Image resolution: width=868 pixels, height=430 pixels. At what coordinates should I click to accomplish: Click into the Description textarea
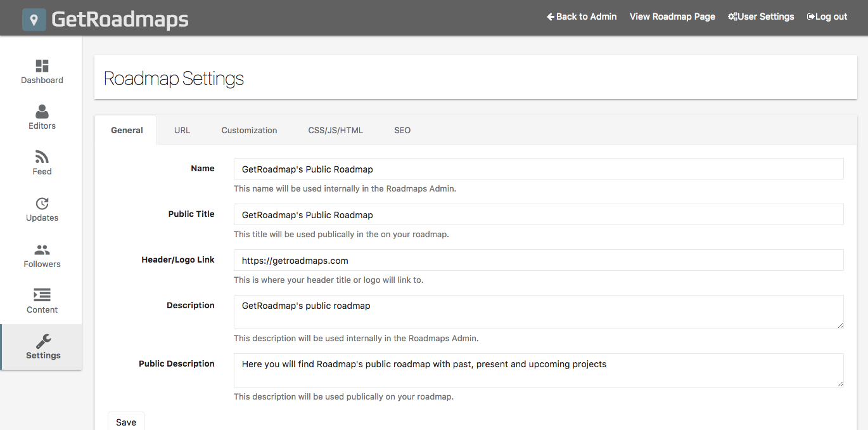click(x=539, y=312)
